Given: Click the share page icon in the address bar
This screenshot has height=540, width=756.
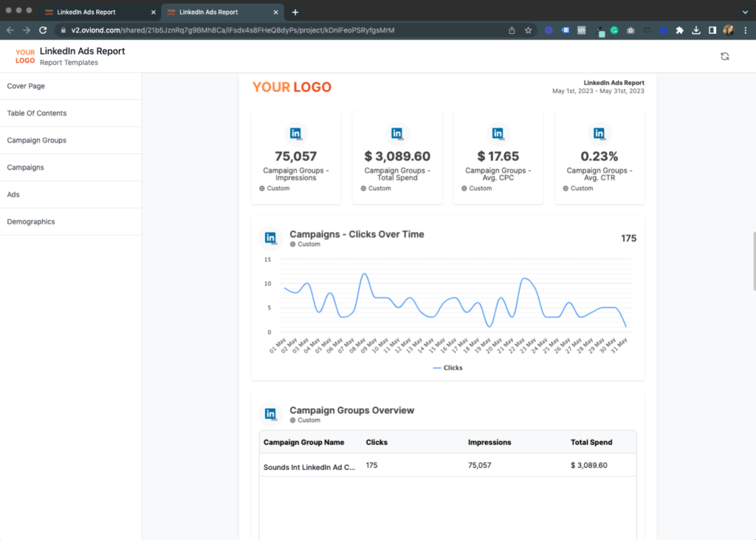Looking at the screenshot, I should click(x=512, y=30).
